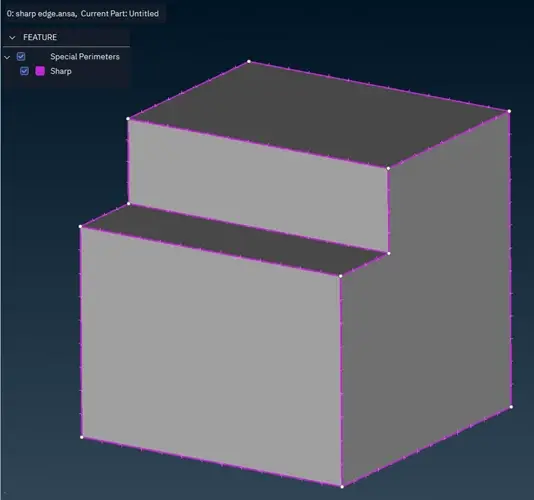Screen dimensions: 534x500
Task: Uncheck the Special Perimeters checkbox
Action: click(x=21, y=57)
